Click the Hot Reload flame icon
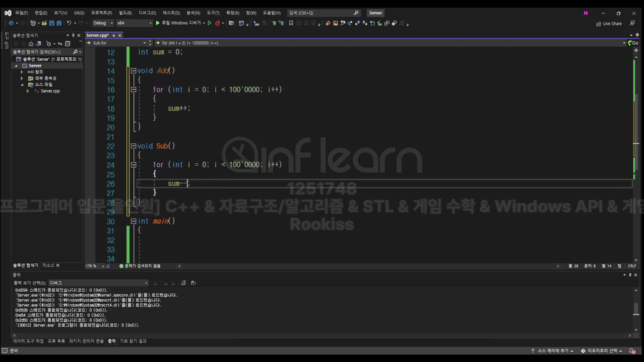This screenshot has height=362, width=644. pyautogui.click(x=217, y=23)
